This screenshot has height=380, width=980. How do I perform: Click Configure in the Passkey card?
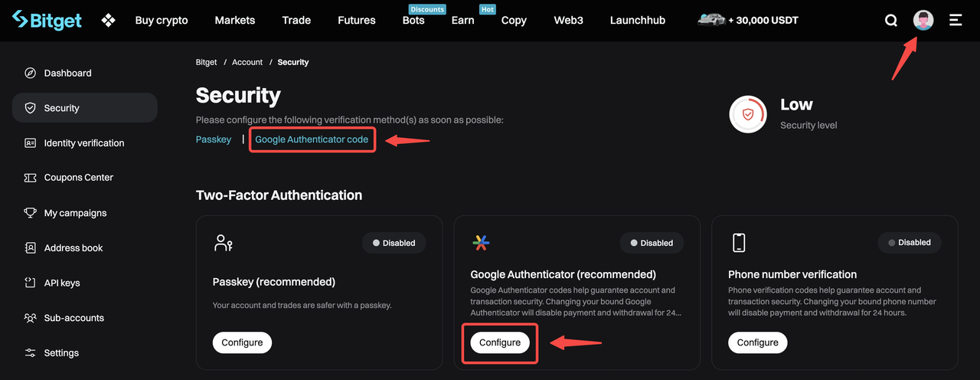click(x=242, y=342)
